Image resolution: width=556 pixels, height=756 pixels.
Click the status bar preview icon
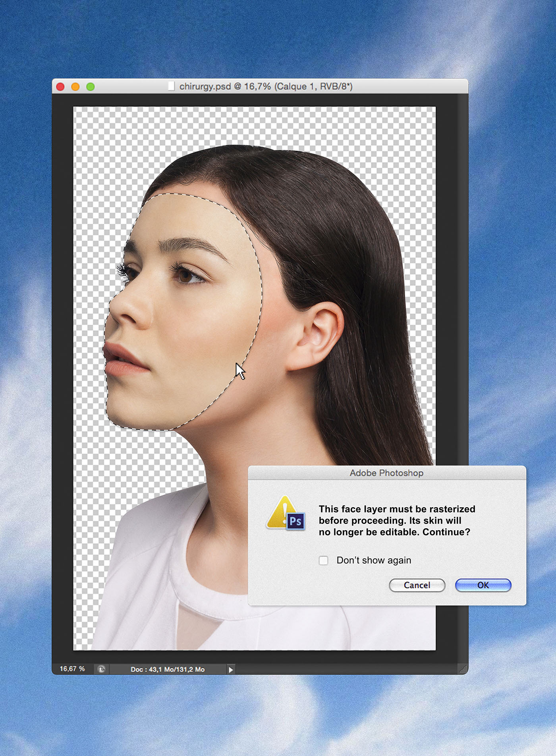click(x=102, y=669)
